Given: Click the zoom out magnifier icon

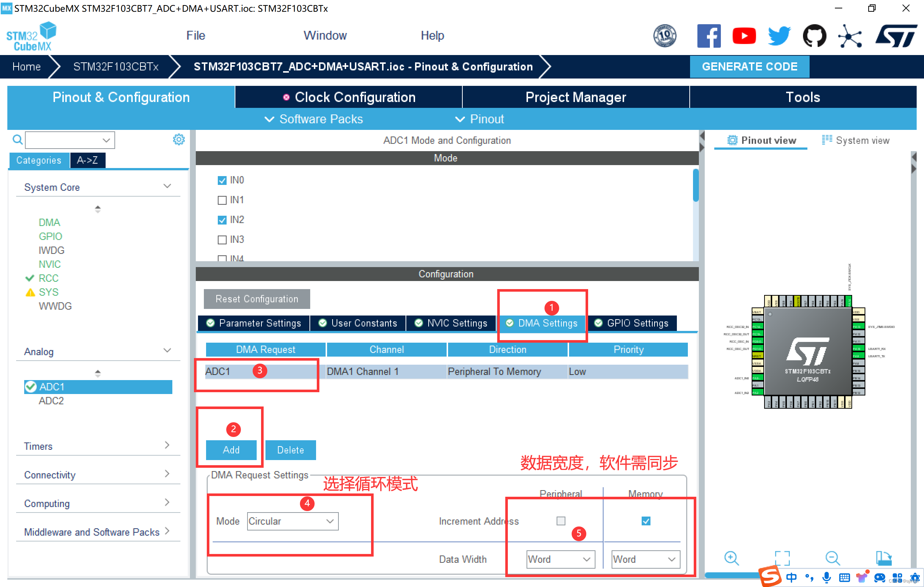Looking at the screenshot, I should [x=832, y=558].
